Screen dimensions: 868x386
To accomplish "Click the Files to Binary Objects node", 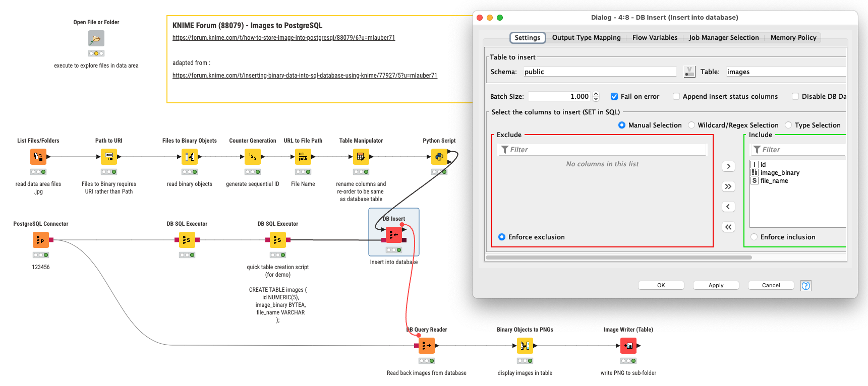I will pyautogui.click(x=190, y=157).
